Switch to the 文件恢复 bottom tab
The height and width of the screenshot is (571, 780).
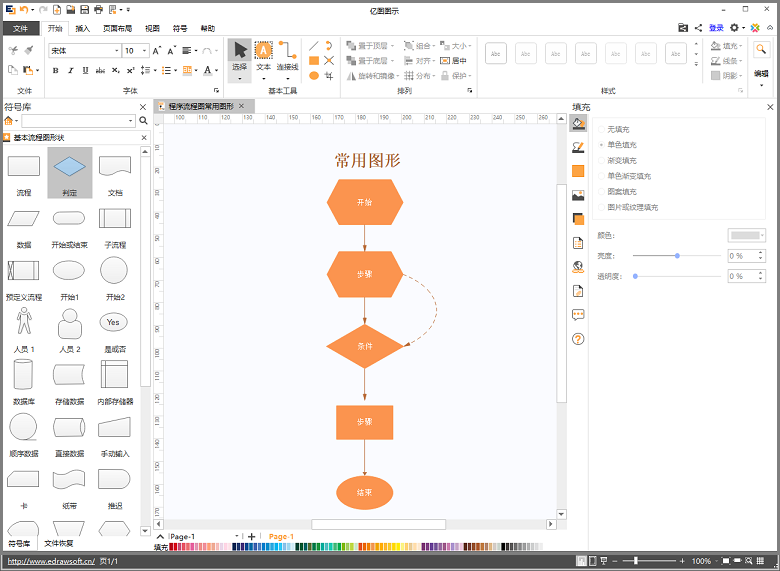[59, 543]
